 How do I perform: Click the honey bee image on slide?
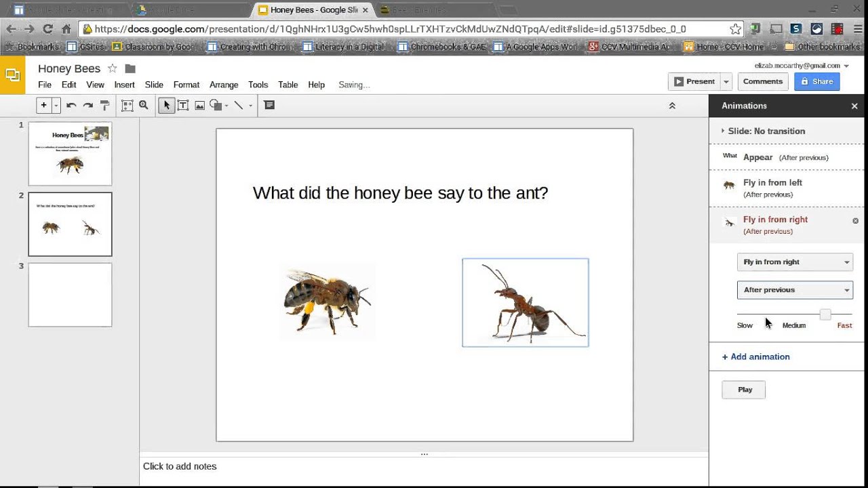[328, 300]
